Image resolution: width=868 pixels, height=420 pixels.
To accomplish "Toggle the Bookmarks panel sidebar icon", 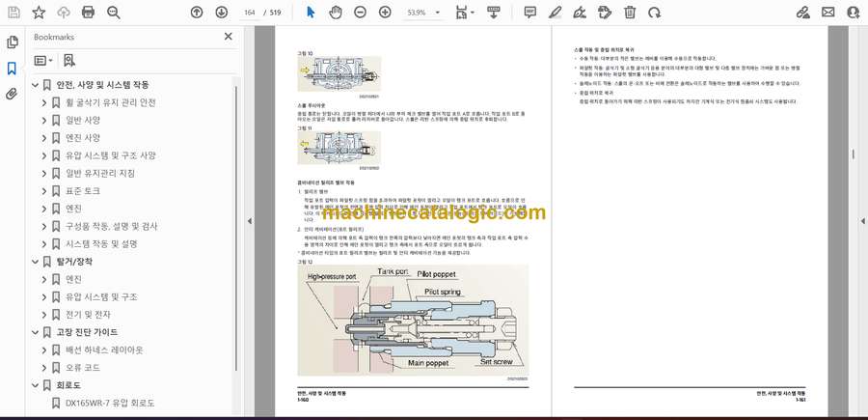I will (x=12, y=69).
